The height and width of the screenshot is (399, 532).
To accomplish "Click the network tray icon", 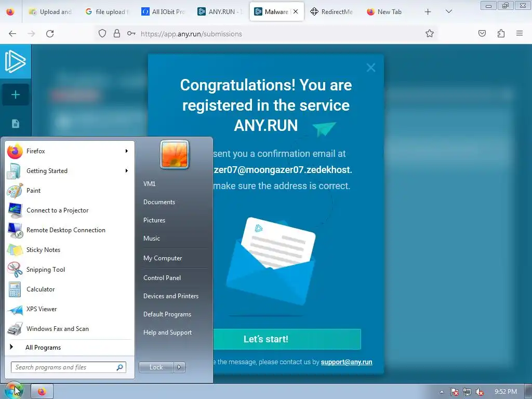I will click(467, 392).
